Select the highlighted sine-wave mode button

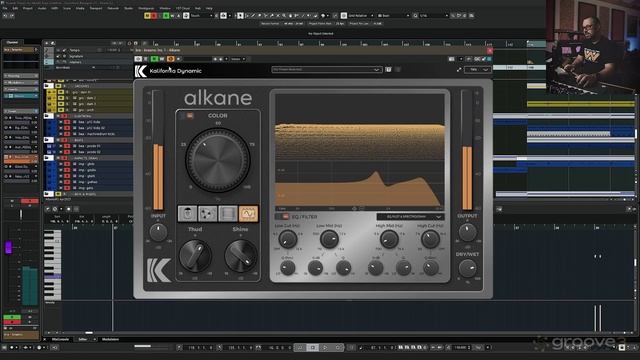248,213
